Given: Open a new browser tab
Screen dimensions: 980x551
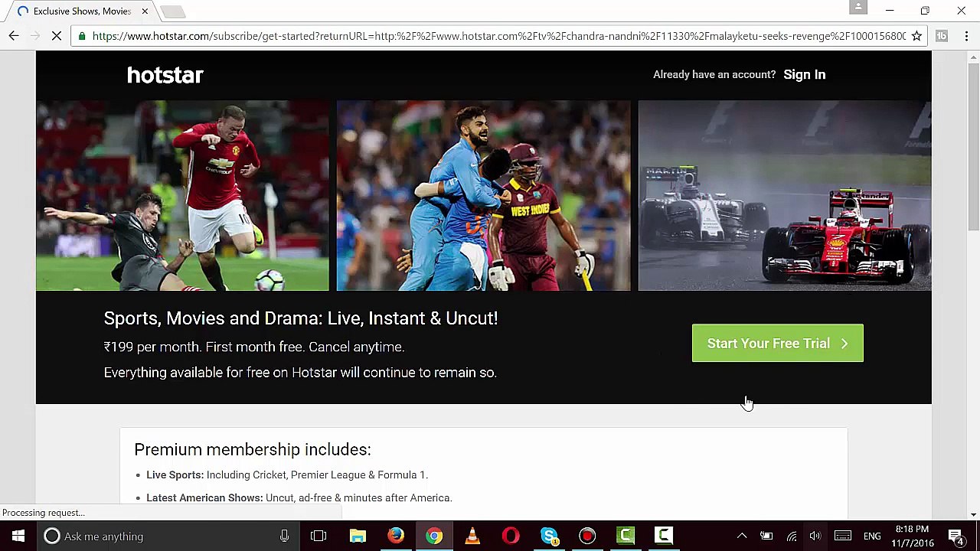Looking at the screenshot, I should (173, 11).
